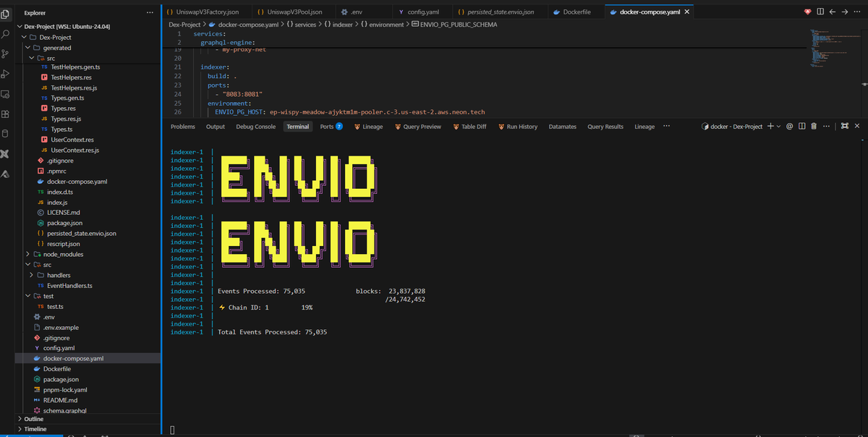The height and width of the screenshot is (437, 868).
Task: Open the Explorer view in activity bar
Action: point(6,13)
